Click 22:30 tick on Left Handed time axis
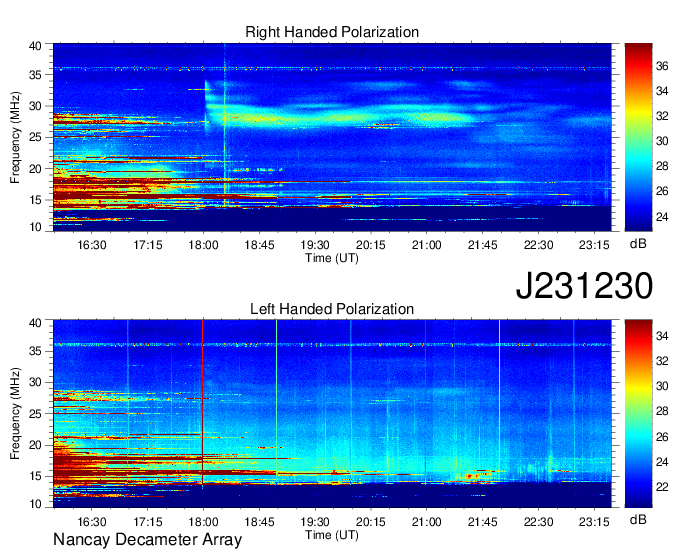 (x=539, y=522)
